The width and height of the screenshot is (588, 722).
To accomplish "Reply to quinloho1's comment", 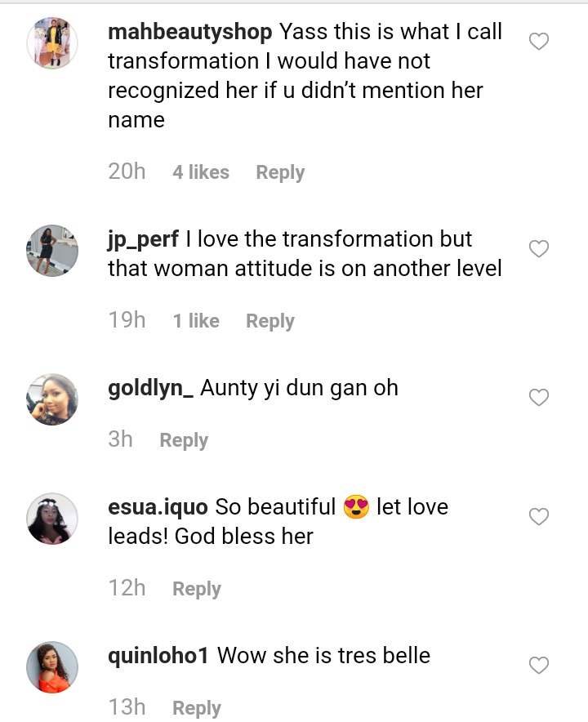I will click(197, 708).
